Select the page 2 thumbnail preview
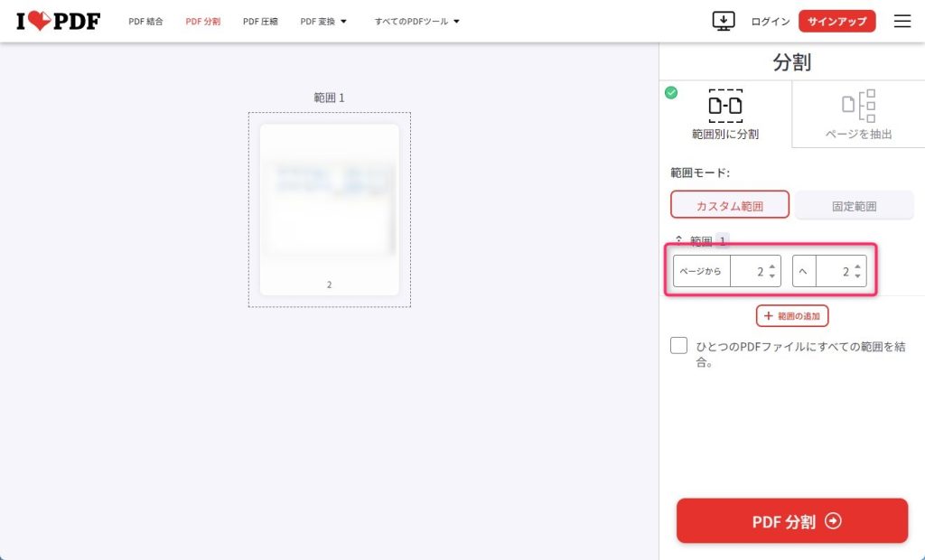Screen dimensions: 925x560 pyautogui.click(x=329, y=210)
